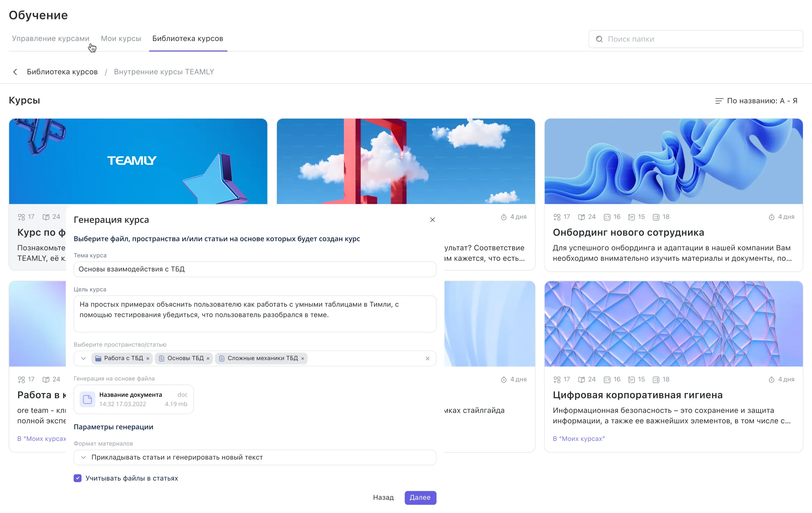Remove the Основы ТБД chip
This screenshot has height=513, width=812.
pos(208,359)
